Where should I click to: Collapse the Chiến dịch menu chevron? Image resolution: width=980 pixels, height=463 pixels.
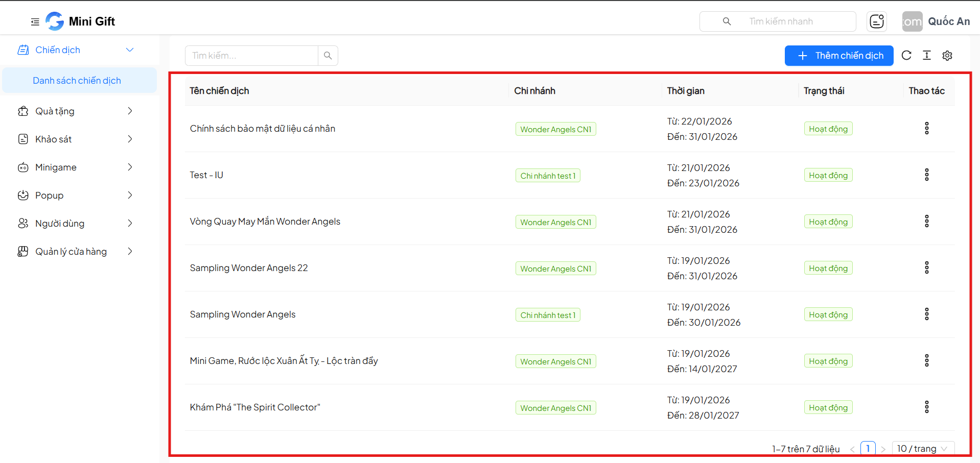(x=130, y=50)
